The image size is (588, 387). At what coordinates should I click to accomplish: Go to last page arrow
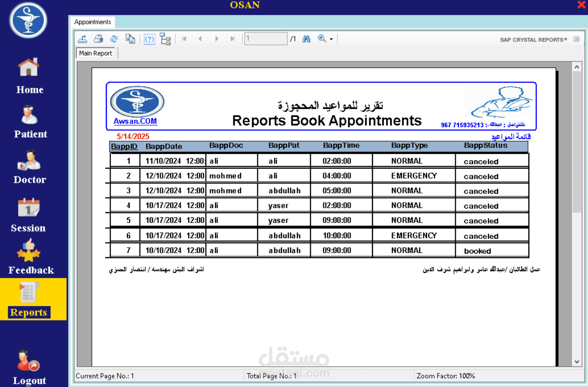tap(232, 39)
